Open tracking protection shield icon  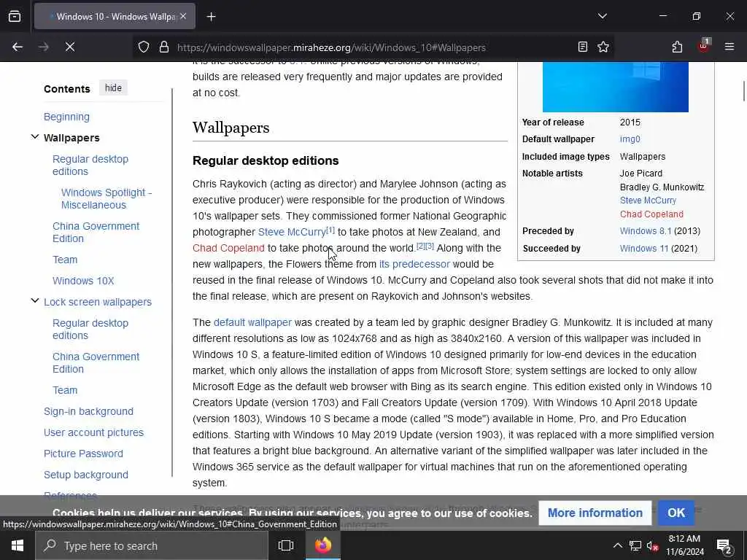pos(144,47)
